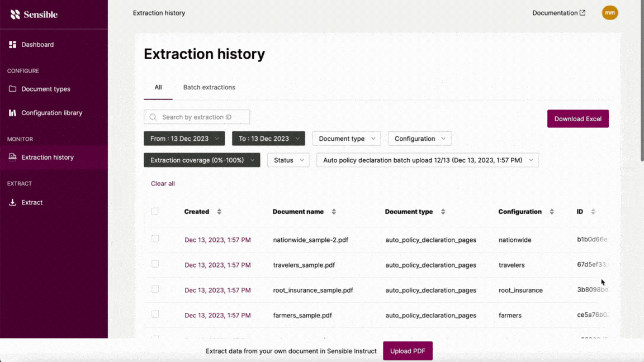Tick the select-all checkbox in table header

click(154, 211)
